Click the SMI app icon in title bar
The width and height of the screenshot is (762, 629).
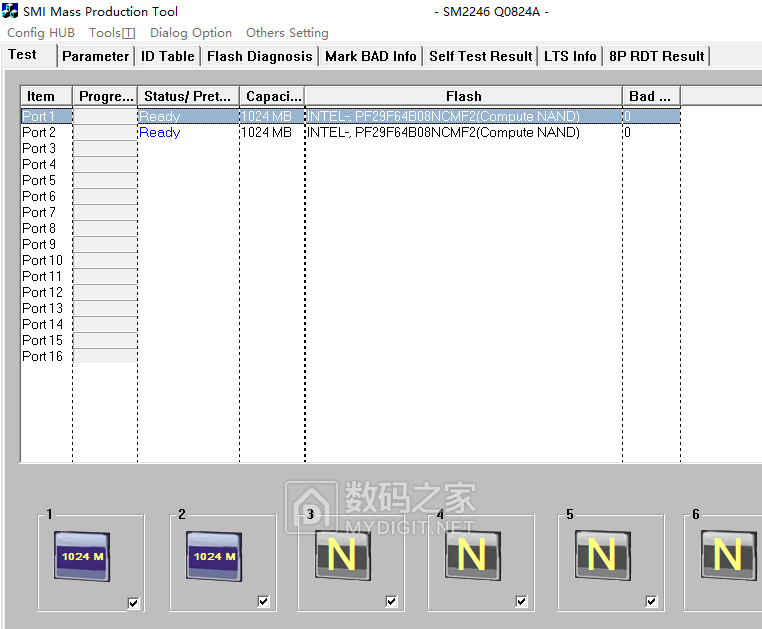click(x=11, y=12)
